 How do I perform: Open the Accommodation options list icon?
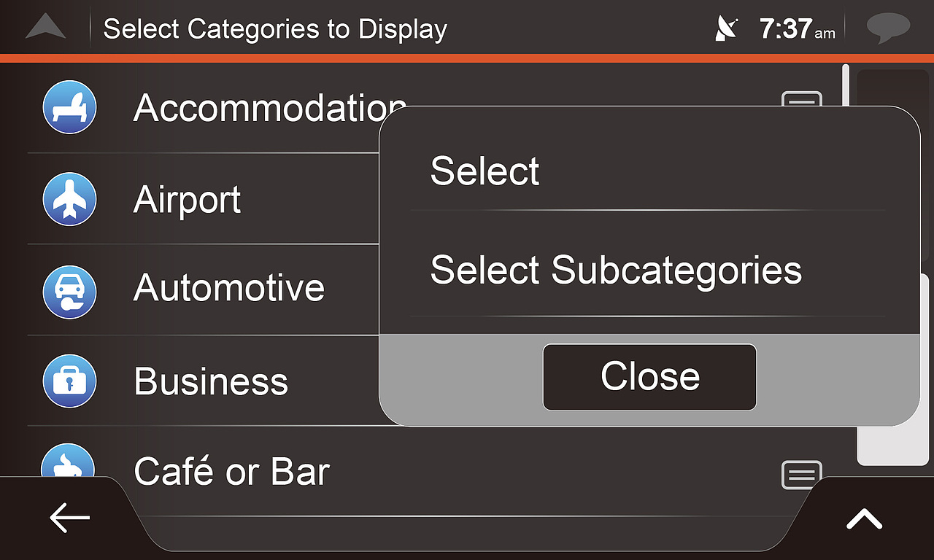pyautogui.click(x=801, y=99)
